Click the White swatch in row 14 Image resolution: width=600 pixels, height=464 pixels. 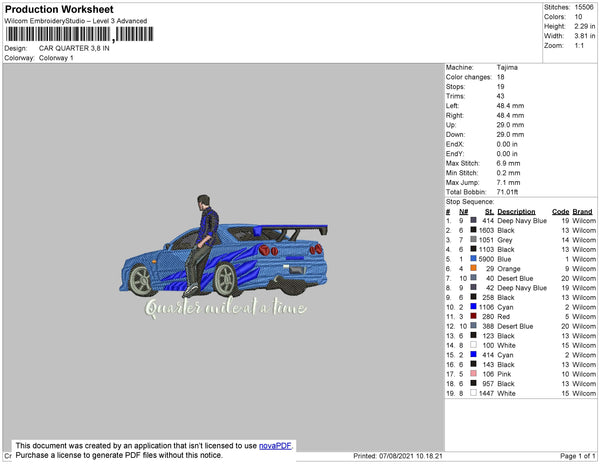coord(473,345)
